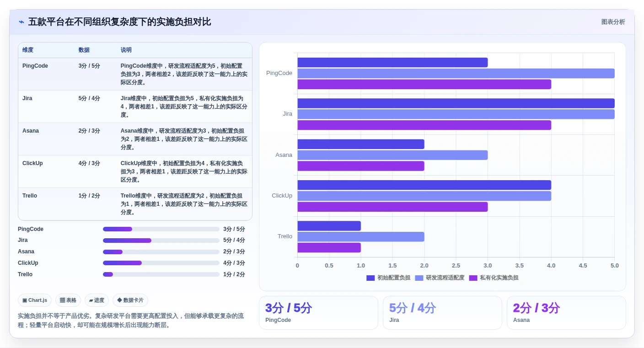Click the PingCode progress bar
Screen dimensions: 644x348
click(x=161, y=229)
